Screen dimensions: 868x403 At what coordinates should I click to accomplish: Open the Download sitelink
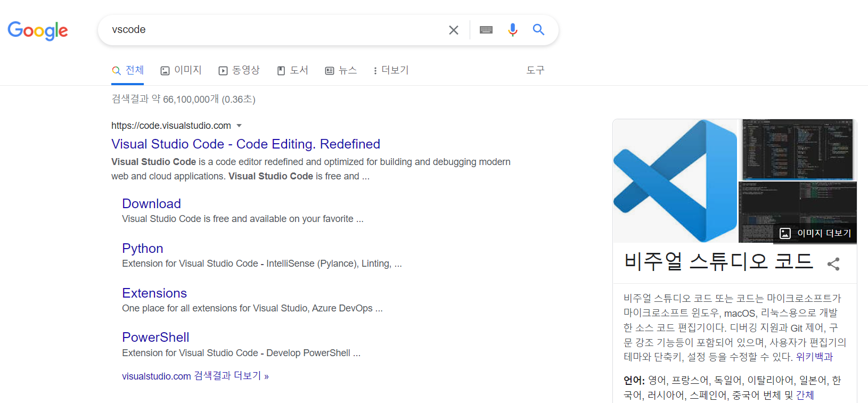pyautogui.click(x=151, y=204)
